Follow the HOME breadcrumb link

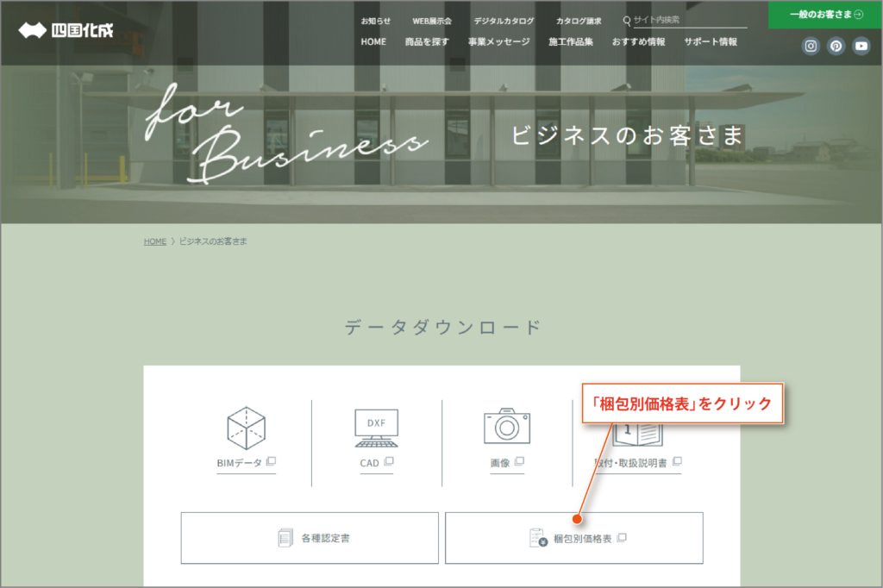[x=155, y=241]
